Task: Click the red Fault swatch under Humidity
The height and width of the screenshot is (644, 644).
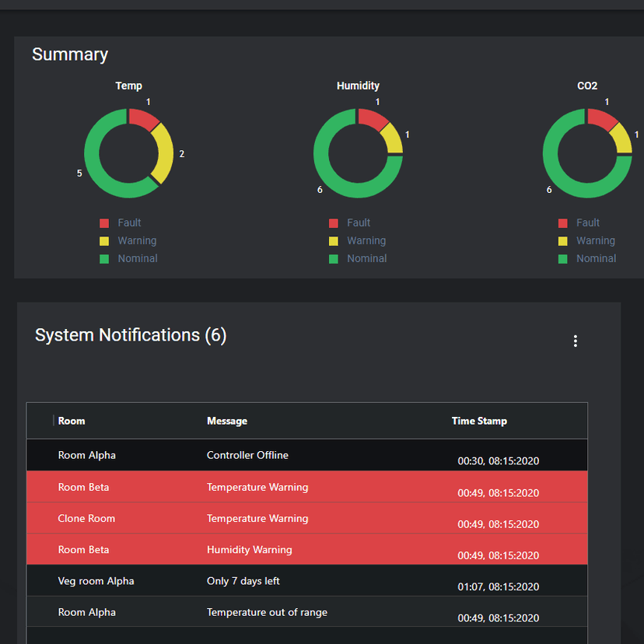Action: 334,223
